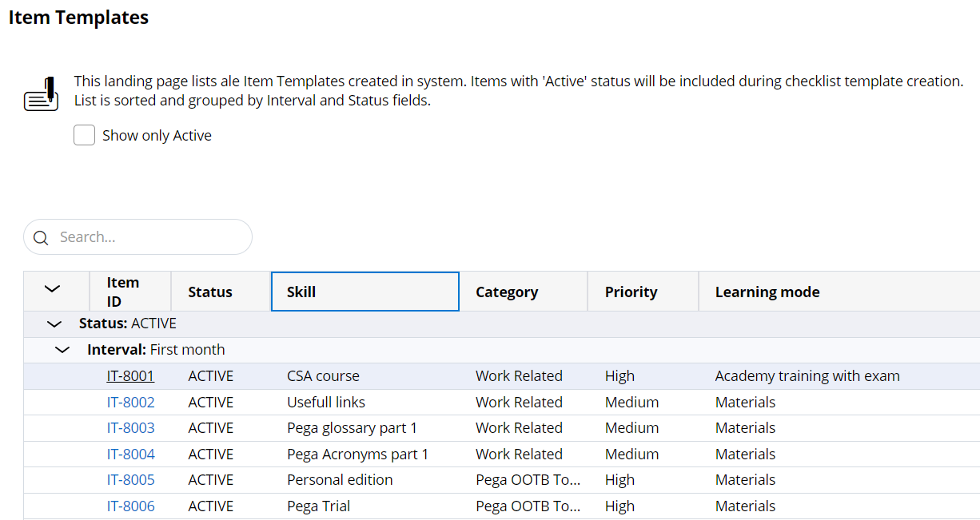Viewport: 980px width, 520px height.
Task: Select the CSA course row
Action: 323,376
